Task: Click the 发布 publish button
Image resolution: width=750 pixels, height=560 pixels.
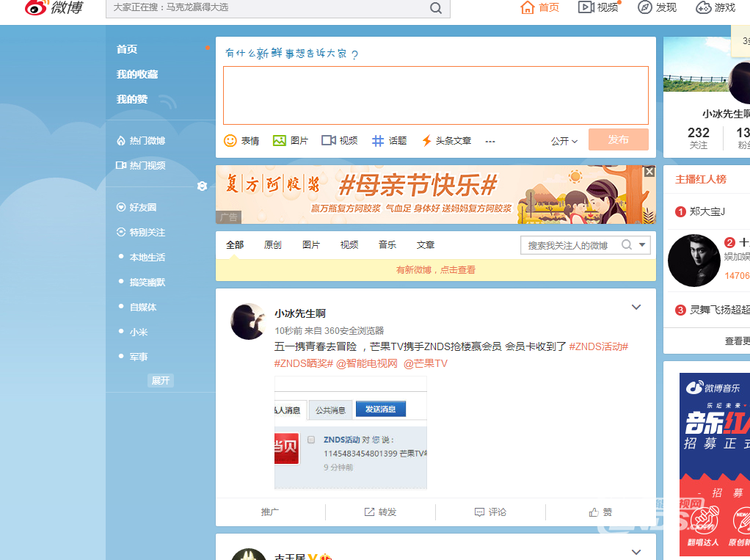Action: pyautogui.click(x=619, y=139)
